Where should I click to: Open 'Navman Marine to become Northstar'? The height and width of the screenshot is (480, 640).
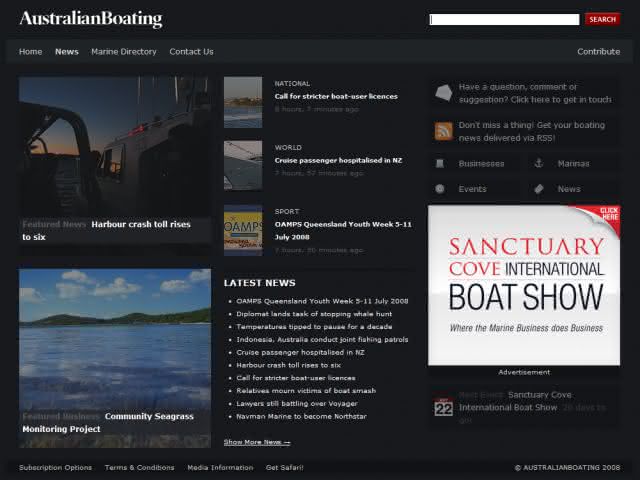(301, 416)
